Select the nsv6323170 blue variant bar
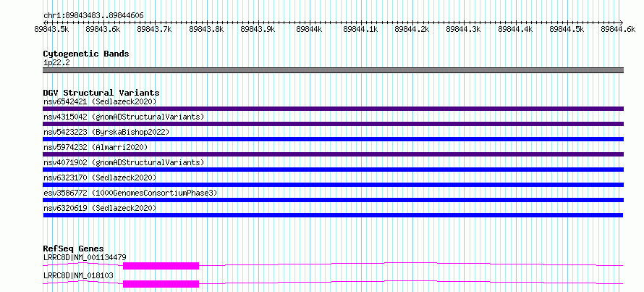This screenshot has width=644, height=292. tap(333, 185)
